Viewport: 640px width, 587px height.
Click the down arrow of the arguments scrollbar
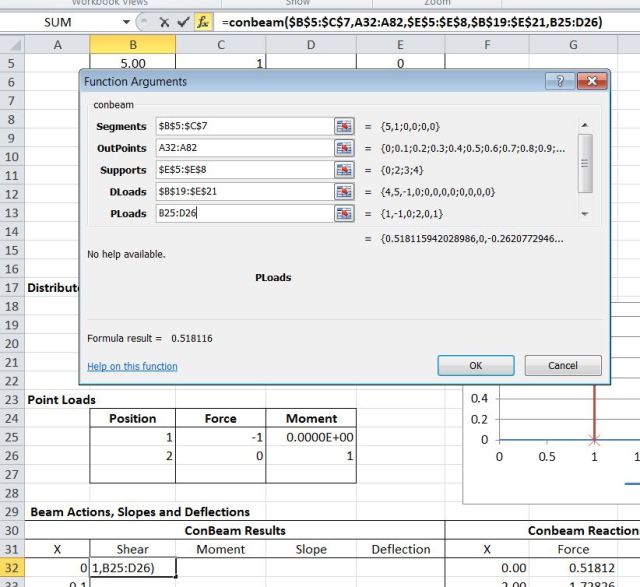pos(587,213)
